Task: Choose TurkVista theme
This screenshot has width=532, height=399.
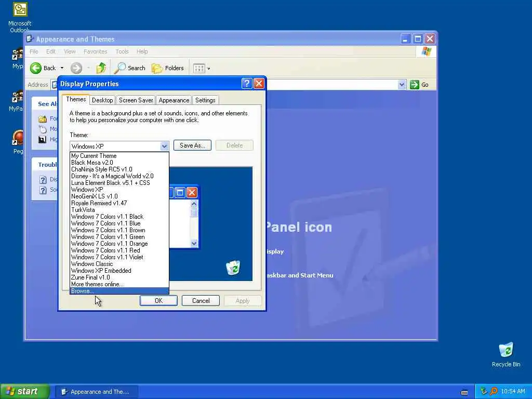Action: coord(119,210)
